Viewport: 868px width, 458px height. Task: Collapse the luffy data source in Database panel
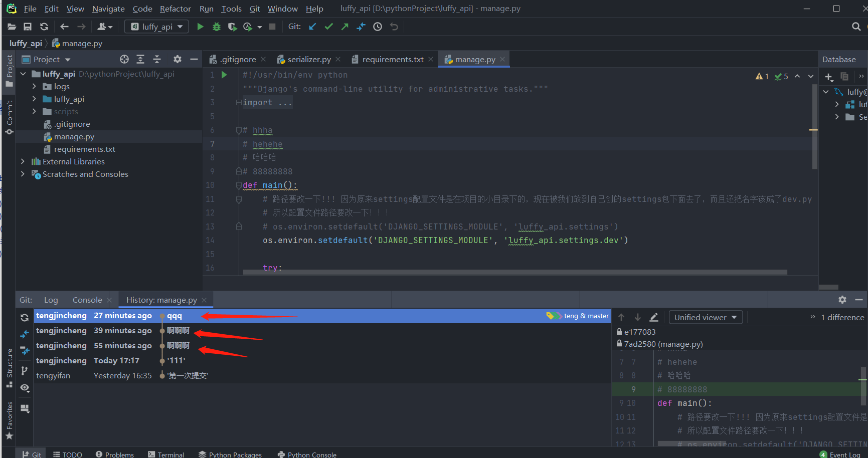tap(826, 92)
